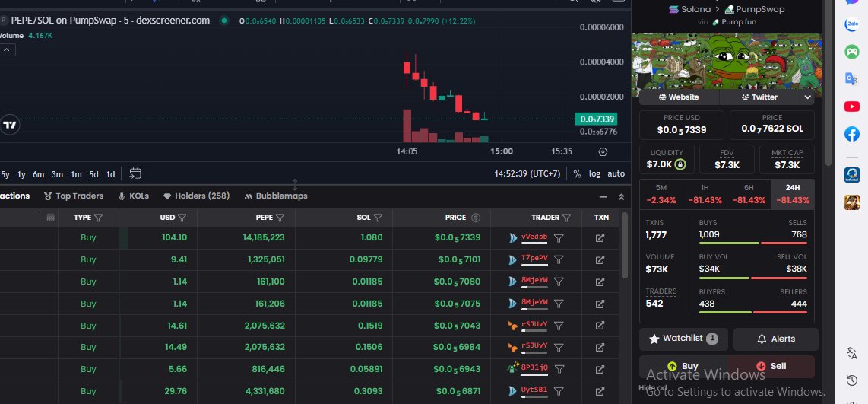Select the 3m chart range

pyautogui.click(x=57, y=174)
